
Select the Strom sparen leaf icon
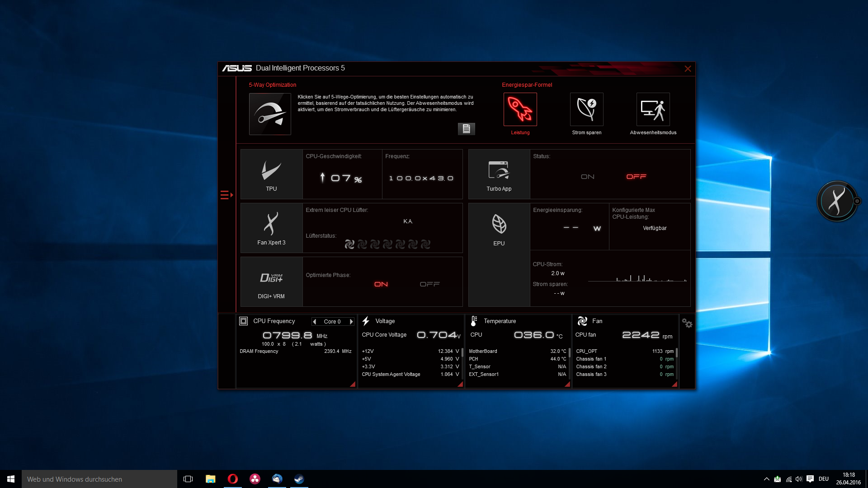[586, 109]
